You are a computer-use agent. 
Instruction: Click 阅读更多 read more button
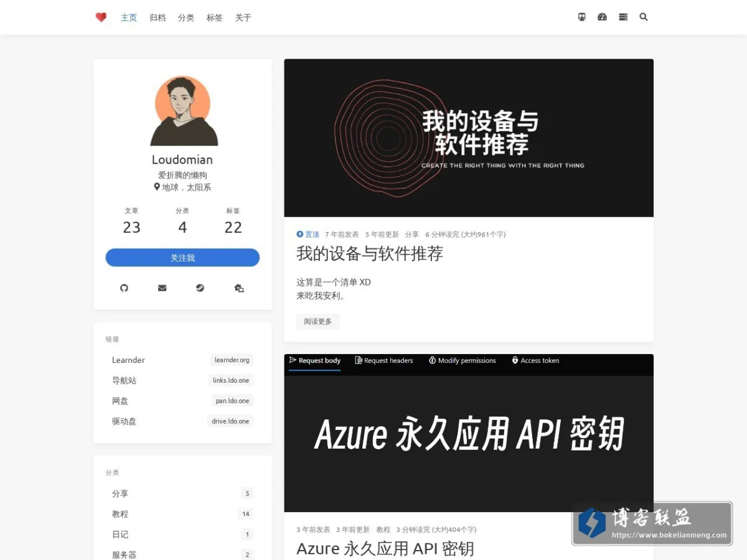(318, 322)
